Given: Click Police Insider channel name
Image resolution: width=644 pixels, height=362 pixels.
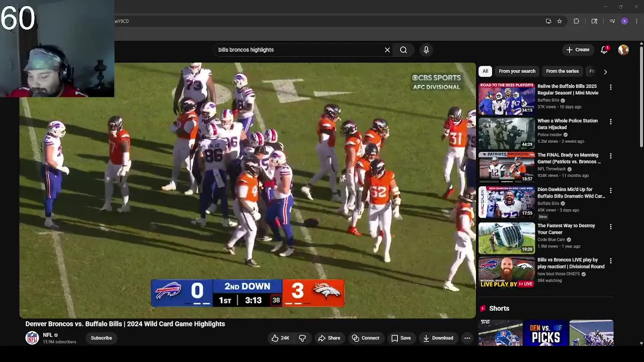Looking at the screenshot, I should (x=549, y=135).
